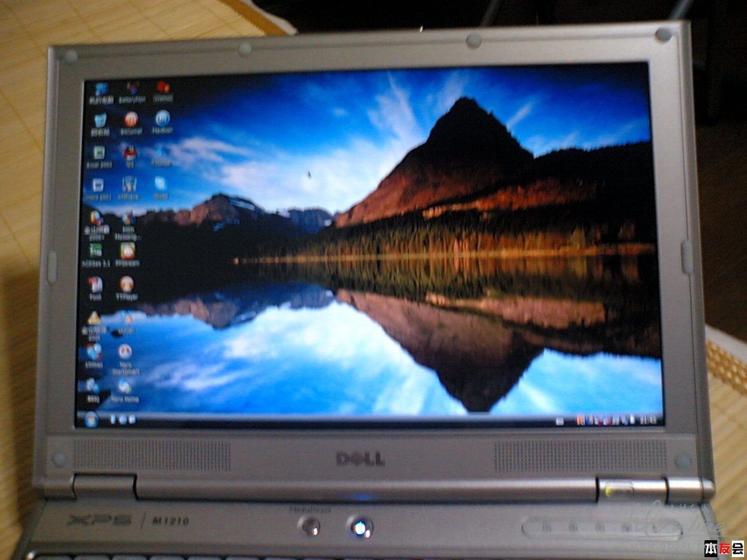Launch the TTPlayer desktop shortcut
This screenshot has height=560, width=747.
(x=126, y=288)
